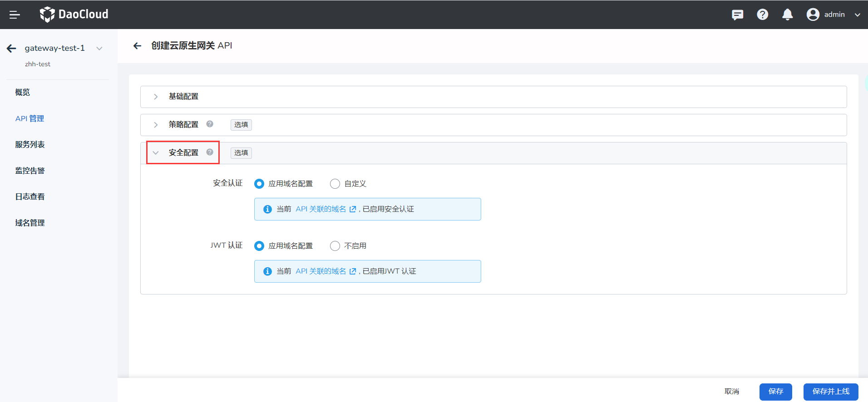This screenshot has height=402, width=868.
Task: Select 不启用 for JWT 认证
Action: [335, 246]
